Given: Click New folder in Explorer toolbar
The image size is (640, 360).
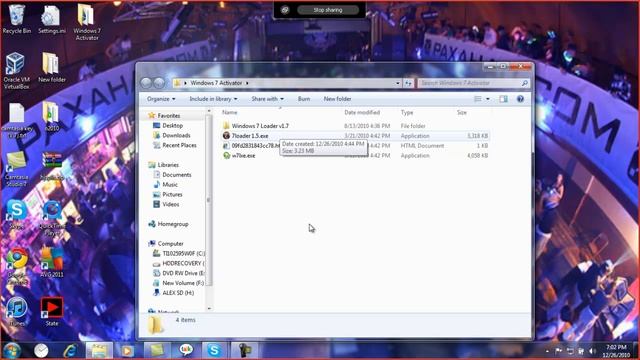Looking at the screenshot, I should point(337,99).
